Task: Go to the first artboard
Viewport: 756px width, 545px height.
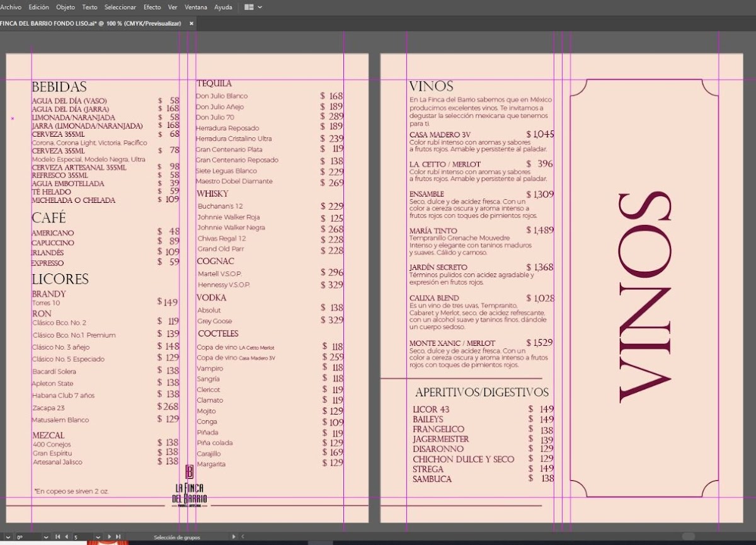Action: pos(57,537)
